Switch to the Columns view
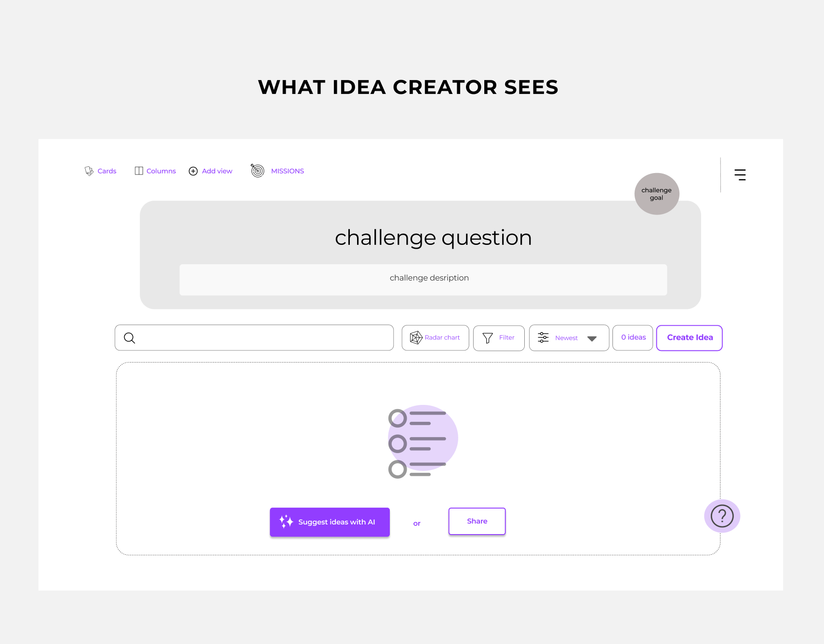Viewport: 824px width, 644px height. coord(155,171)
